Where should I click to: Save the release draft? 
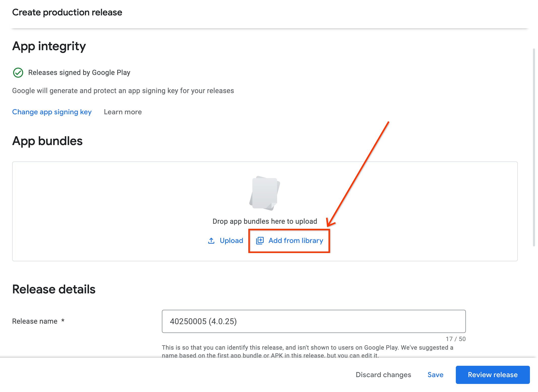(435, 375)
